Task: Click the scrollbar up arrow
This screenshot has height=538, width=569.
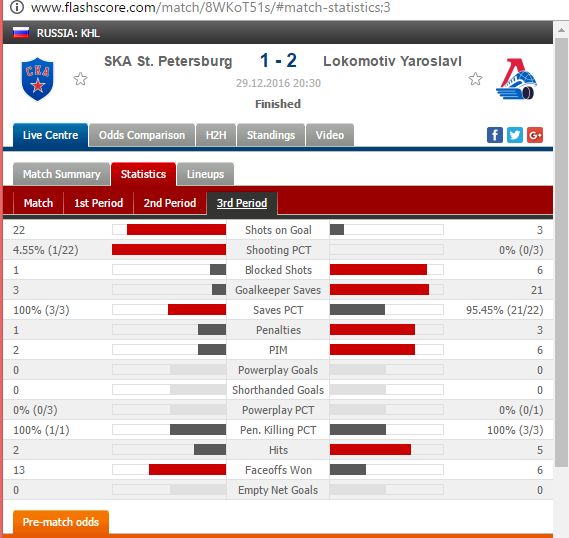Action: click(561, 30)
